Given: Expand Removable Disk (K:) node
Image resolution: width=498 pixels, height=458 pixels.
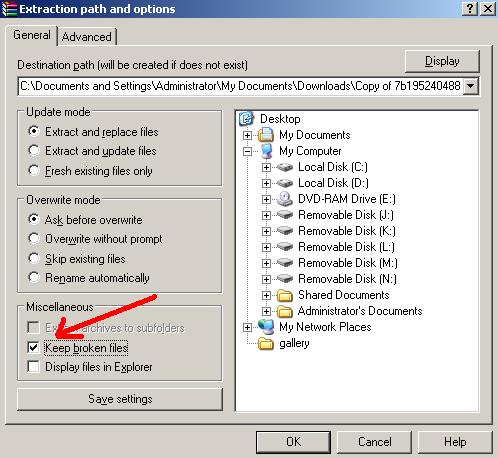Looking at the screenshot, I should pos(266,231).
